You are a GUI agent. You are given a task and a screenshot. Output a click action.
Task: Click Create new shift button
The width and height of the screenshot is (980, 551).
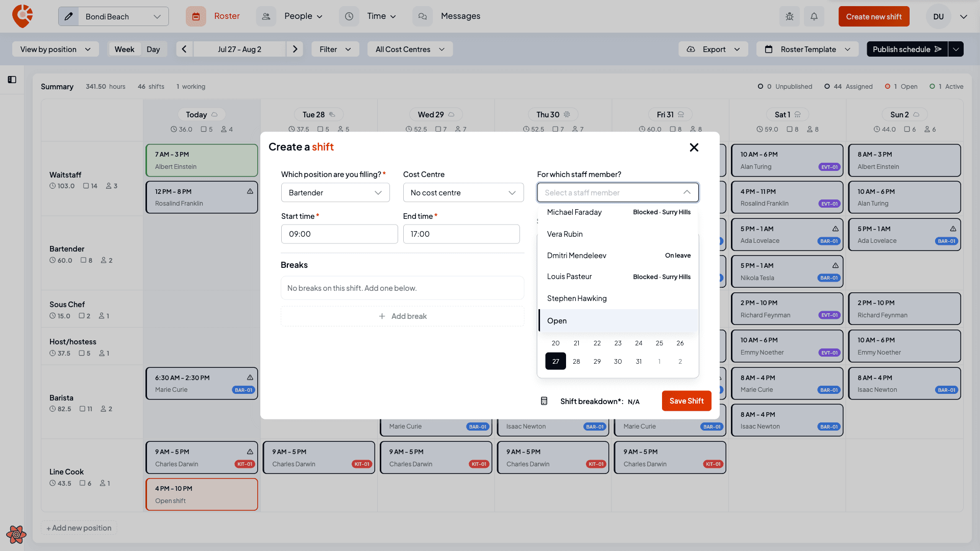[x=874, y=16]
